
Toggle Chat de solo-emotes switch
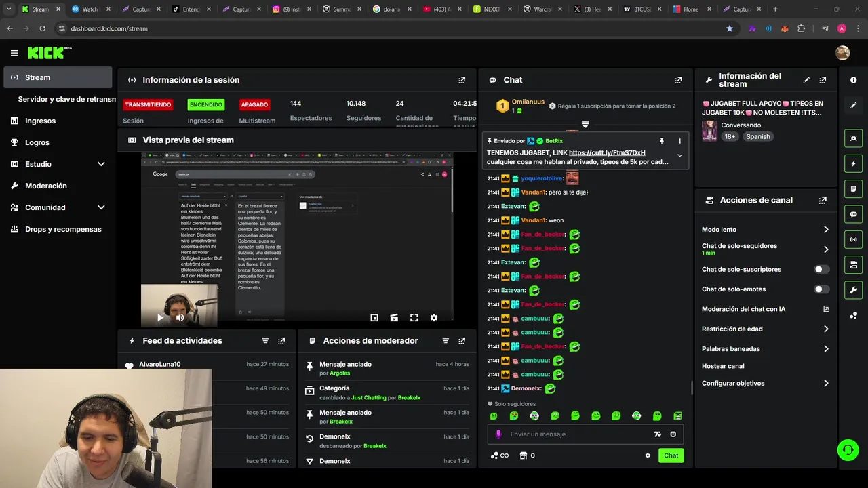[821, 289]
